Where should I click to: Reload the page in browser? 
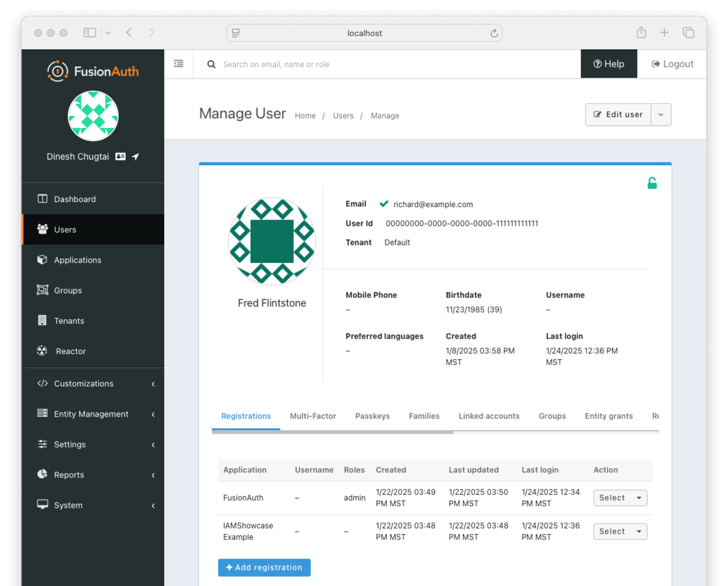494,33
